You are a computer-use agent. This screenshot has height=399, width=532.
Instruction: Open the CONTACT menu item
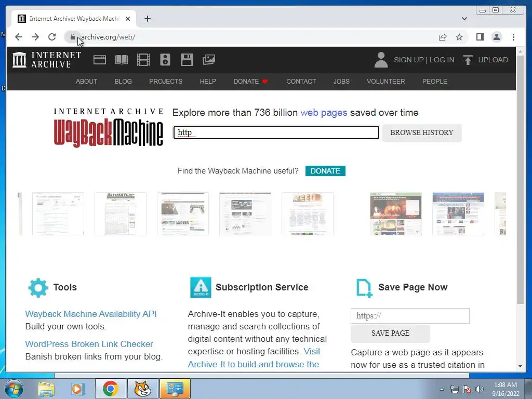coord(301,82)
